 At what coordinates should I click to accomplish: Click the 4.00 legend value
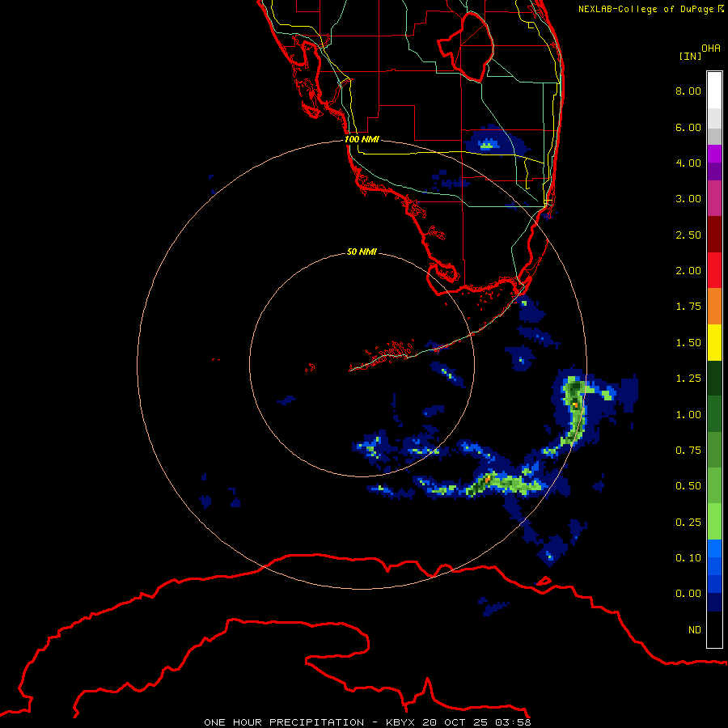coord(688,163)
